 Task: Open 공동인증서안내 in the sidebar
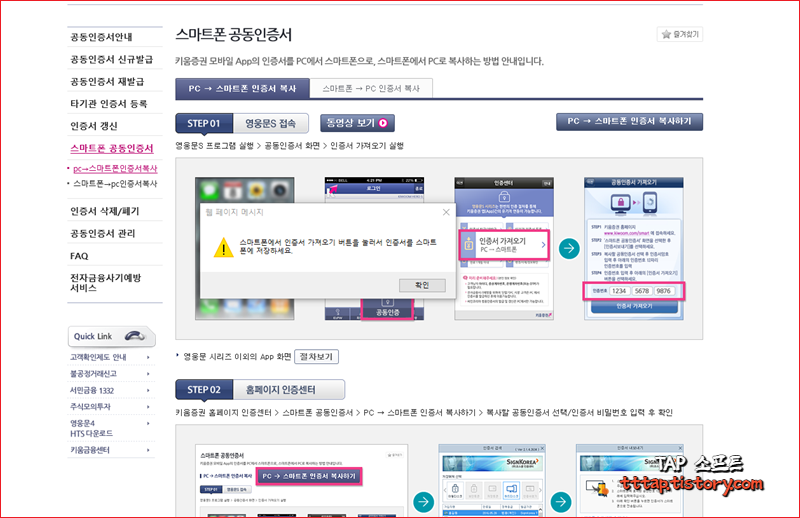102,37
